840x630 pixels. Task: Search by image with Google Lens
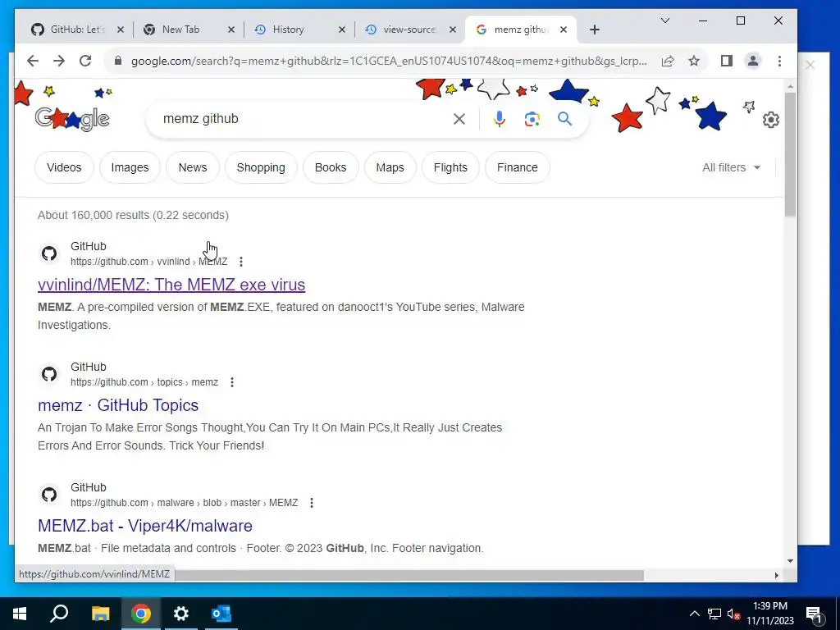pyautogui.click(x=532, y=119)
